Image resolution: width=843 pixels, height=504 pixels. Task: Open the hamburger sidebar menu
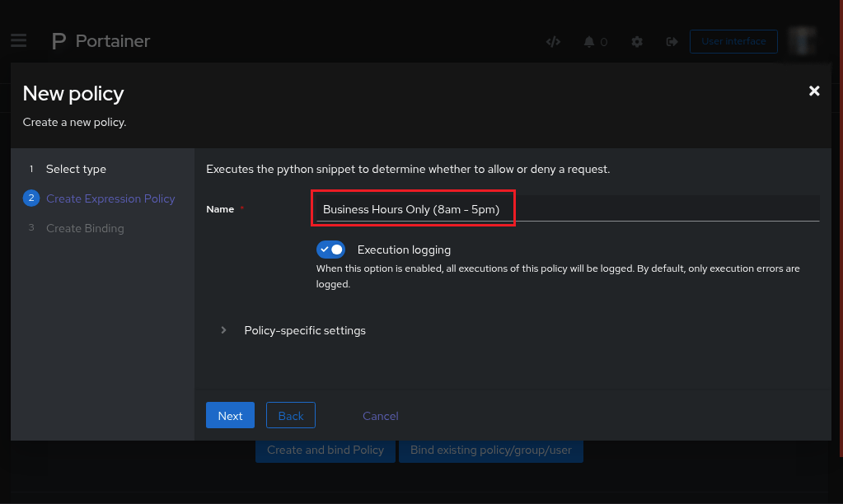pos(19,40)
